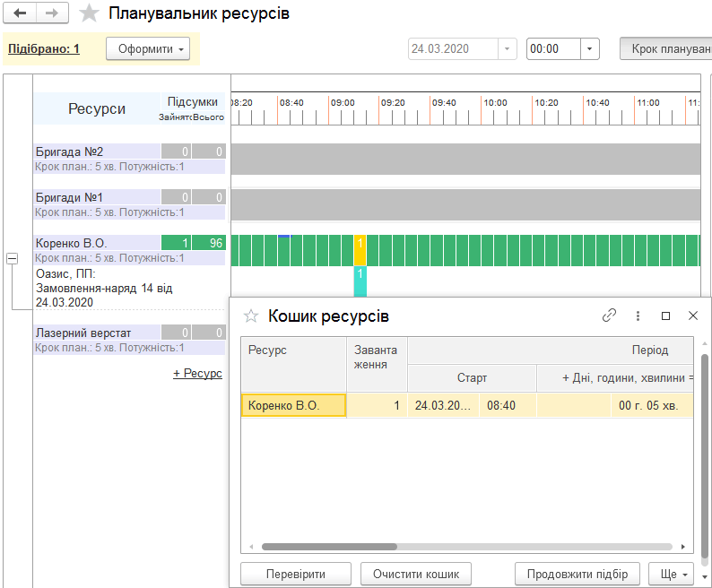
Task: Select Коренко В.О. cell in Кошик table
Action: coord(294,405)
